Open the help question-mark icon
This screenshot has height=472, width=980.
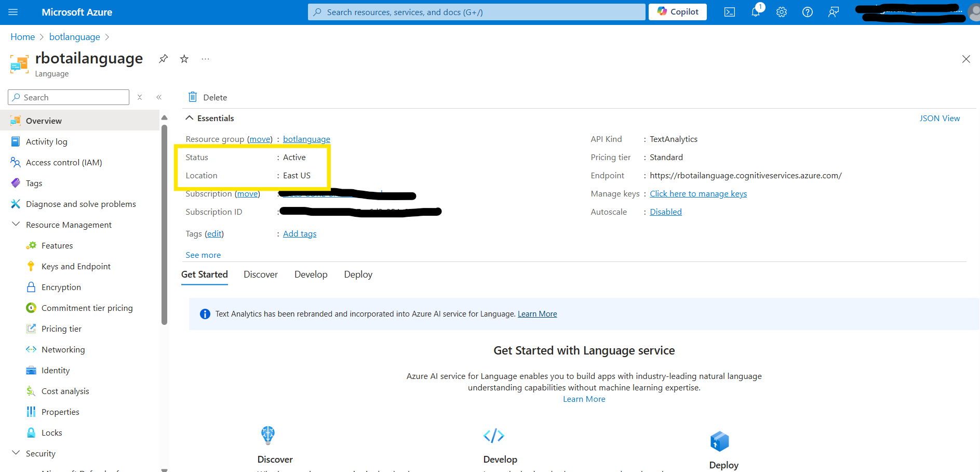point(807,12)
